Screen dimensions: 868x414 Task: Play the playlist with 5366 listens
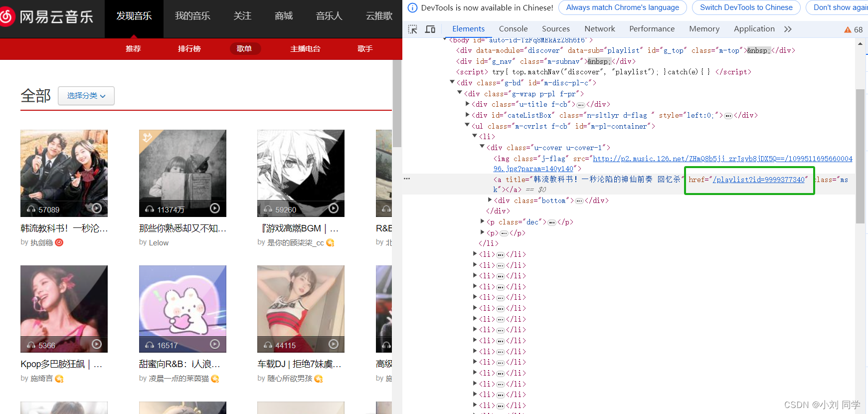pos(97,344)
